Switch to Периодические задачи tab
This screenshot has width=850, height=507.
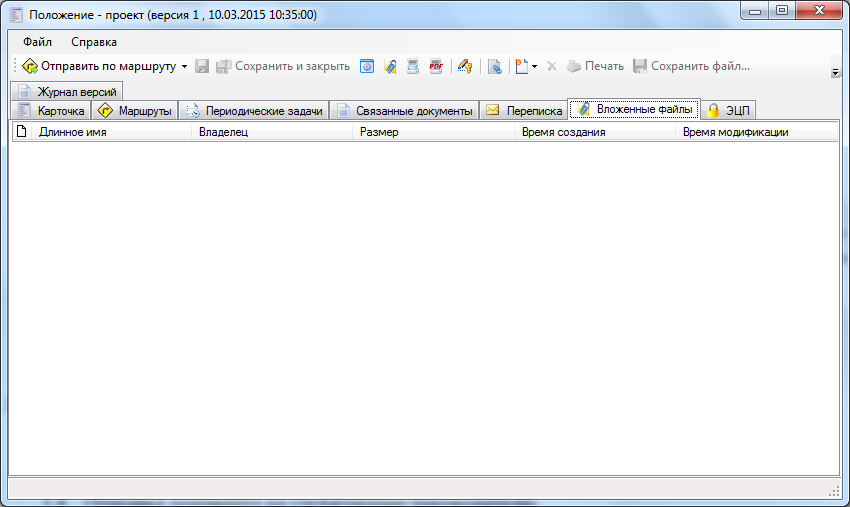tap(254, 111)
